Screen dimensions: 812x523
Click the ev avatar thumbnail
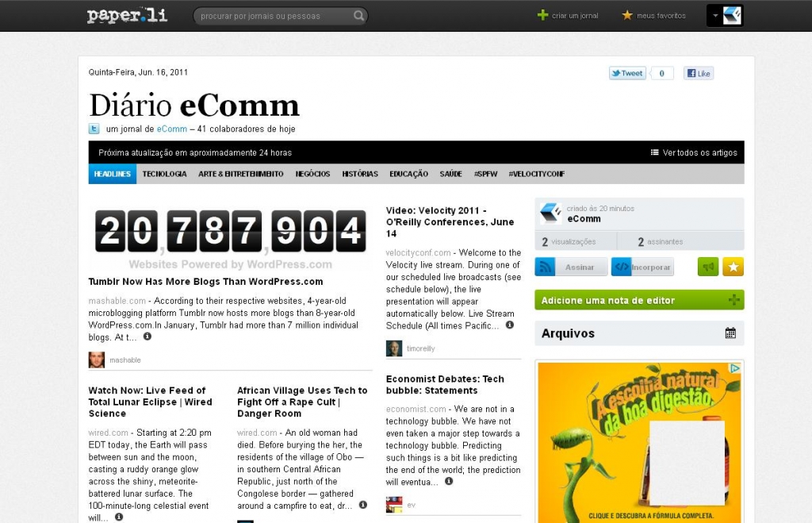click(394, 504)
